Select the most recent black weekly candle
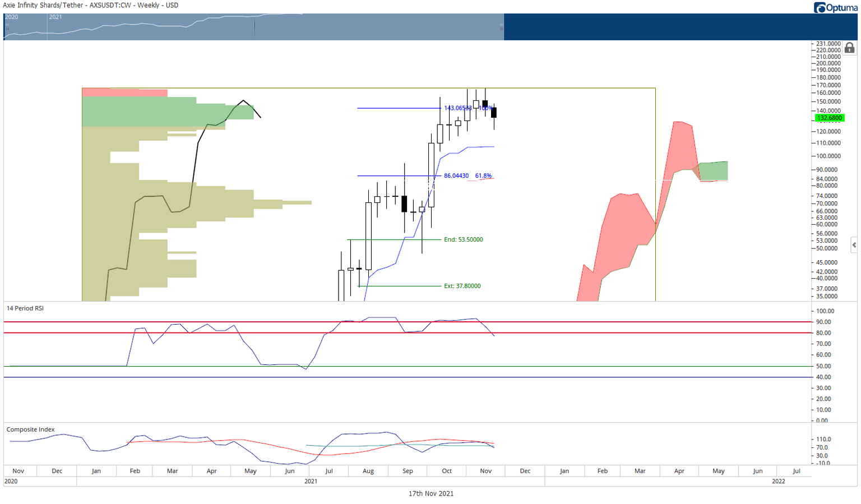This screenshot has height=504, width=861. [x=494, y=113]
